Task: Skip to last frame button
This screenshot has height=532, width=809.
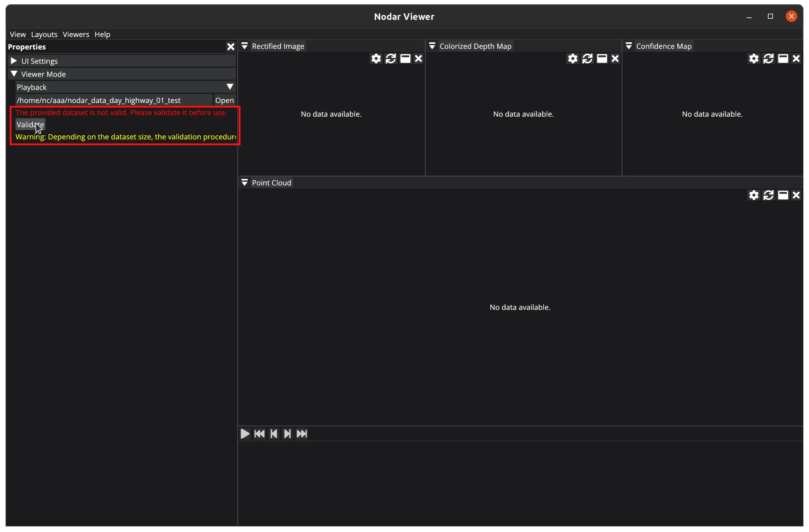Action: [x=302, y=434]
